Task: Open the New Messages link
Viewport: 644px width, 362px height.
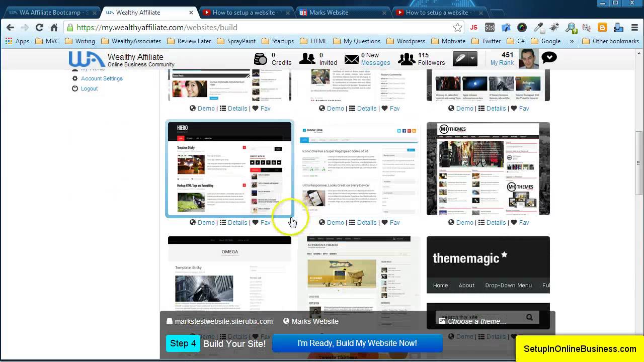Action: click(375, 59)
